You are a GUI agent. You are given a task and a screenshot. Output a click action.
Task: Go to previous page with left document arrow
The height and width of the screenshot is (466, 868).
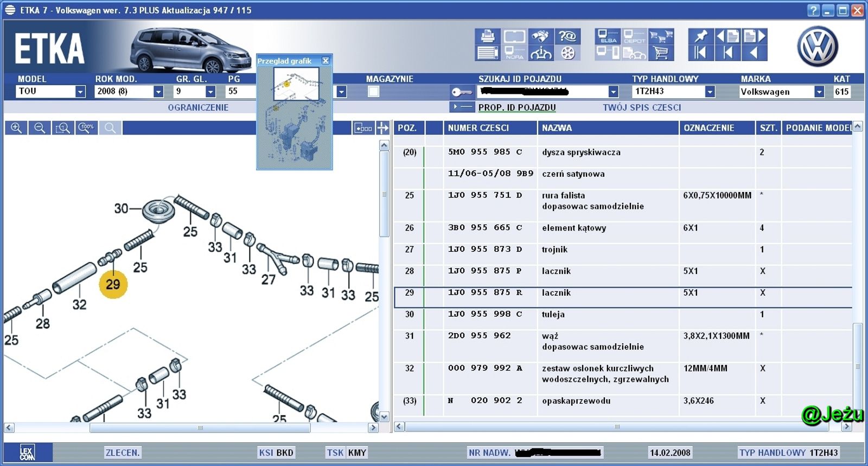point(727,36)
